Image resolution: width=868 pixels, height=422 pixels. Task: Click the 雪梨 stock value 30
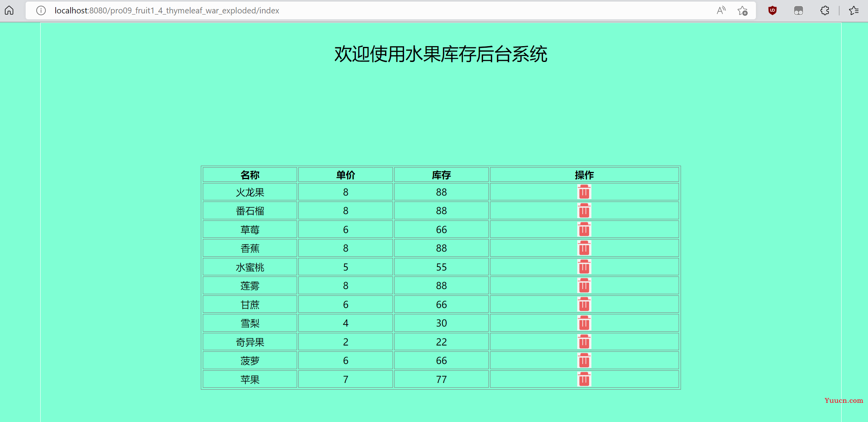441,323
